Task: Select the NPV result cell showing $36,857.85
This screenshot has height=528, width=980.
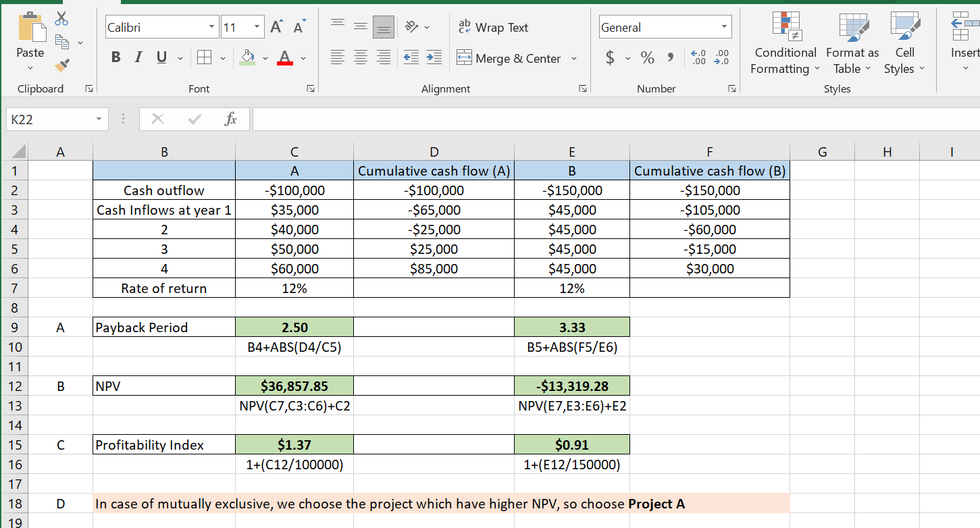Action: click(x=294, y=386)
